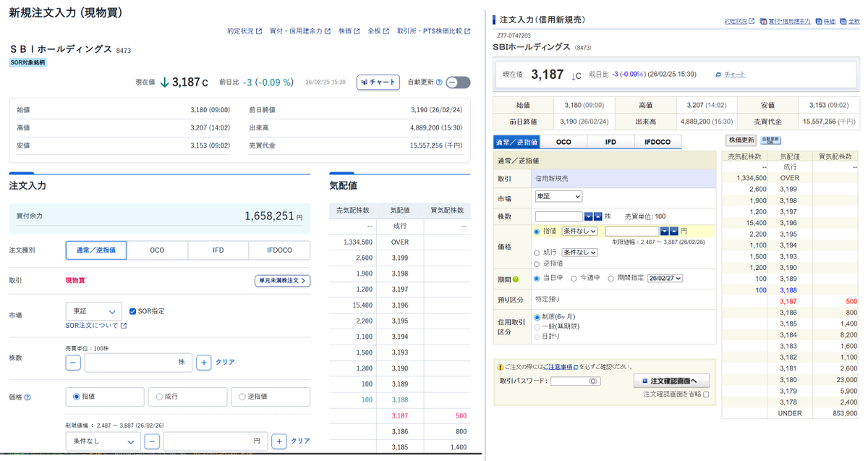Toggle the 自動更新 switch
The height and width of the screenshot is (461, 868).
[458, 83]
